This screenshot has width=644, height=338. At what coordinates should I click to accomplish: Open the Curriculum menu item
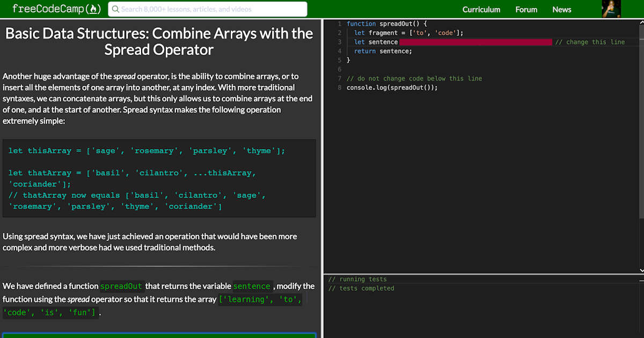point(481,10)
